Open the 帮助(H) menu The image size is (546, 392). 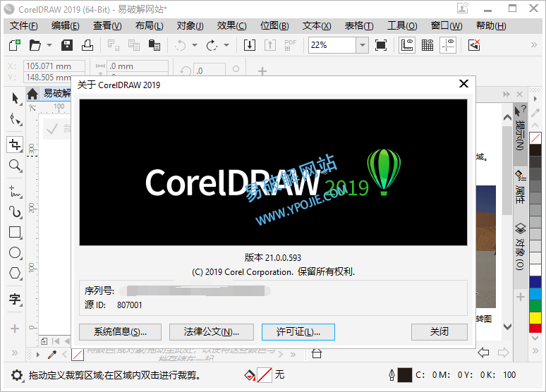click(x=491, y=26)
